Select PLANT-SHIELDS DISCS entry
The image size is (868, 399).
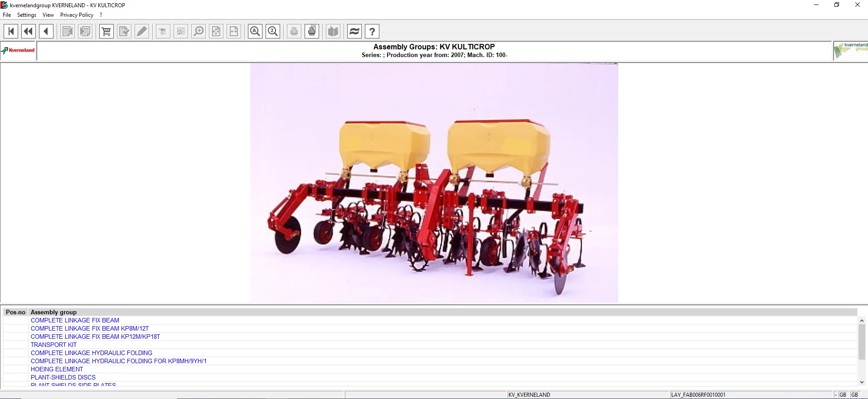pos(63,377)
